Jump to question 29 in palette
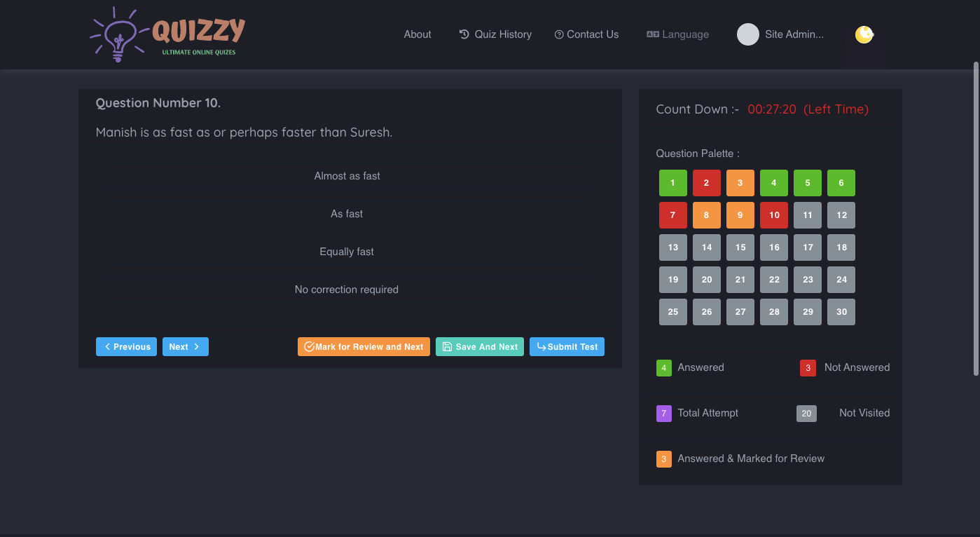The image size is (980, 537). [x=808, y=312]
